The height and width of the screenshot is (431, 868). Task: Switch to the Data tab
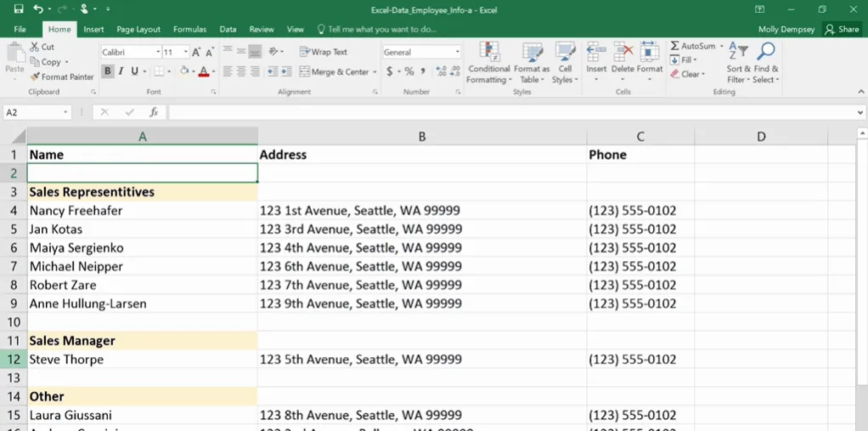click(x=228, y=30)
